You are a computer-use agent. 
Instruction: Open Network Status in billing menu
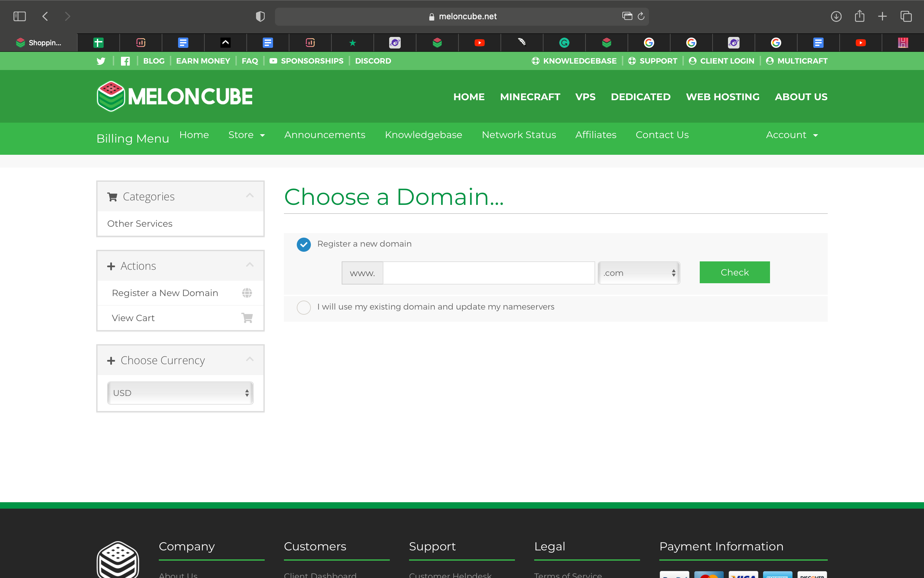pos(518,135)
